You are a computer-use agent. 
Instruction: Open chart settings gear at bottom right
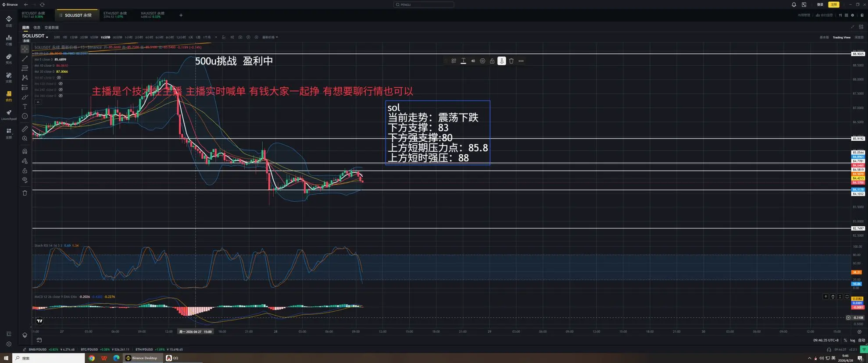pos(859,332)
